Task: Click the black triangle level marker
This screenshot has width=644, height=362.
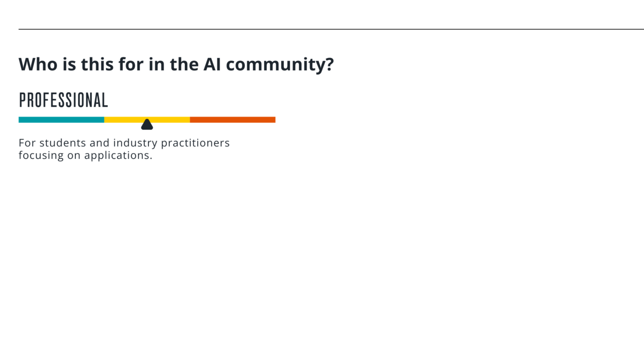Action: tap(147, 124)
